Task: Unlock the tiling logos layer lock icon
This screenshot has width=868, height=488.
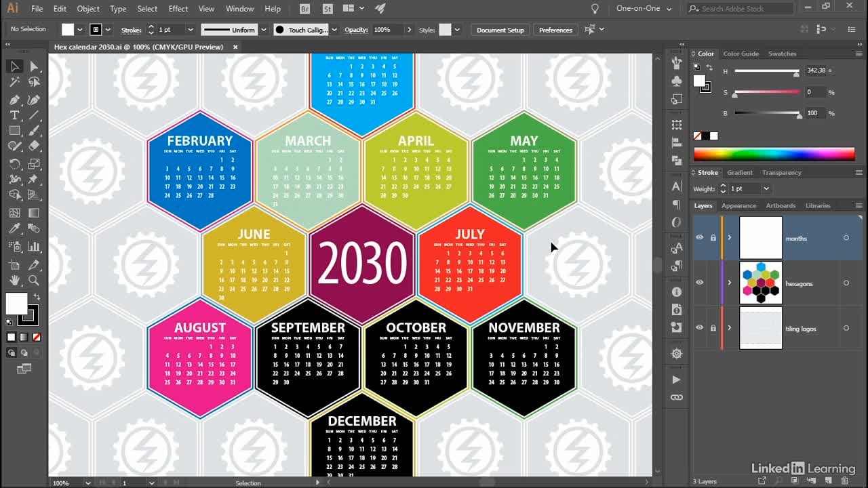Action: (713, 328)
